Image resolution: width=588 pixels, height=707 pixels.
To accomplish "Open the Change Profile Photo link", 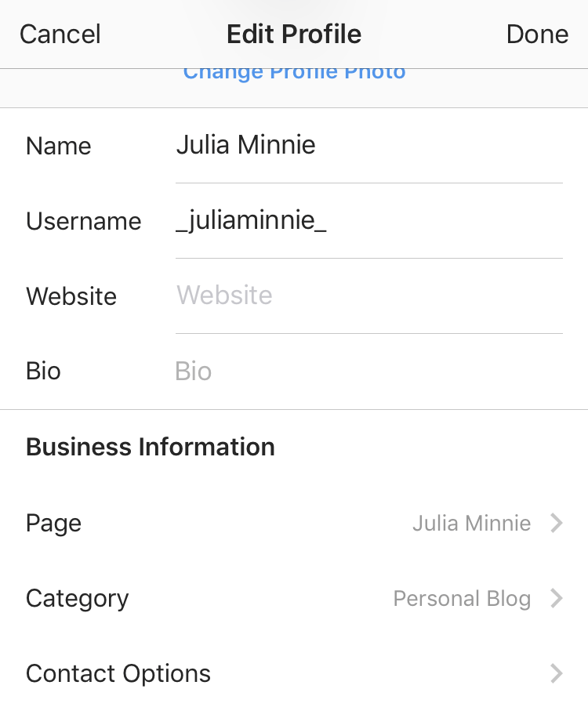I will pyautogui.click(x=294, y=74).
